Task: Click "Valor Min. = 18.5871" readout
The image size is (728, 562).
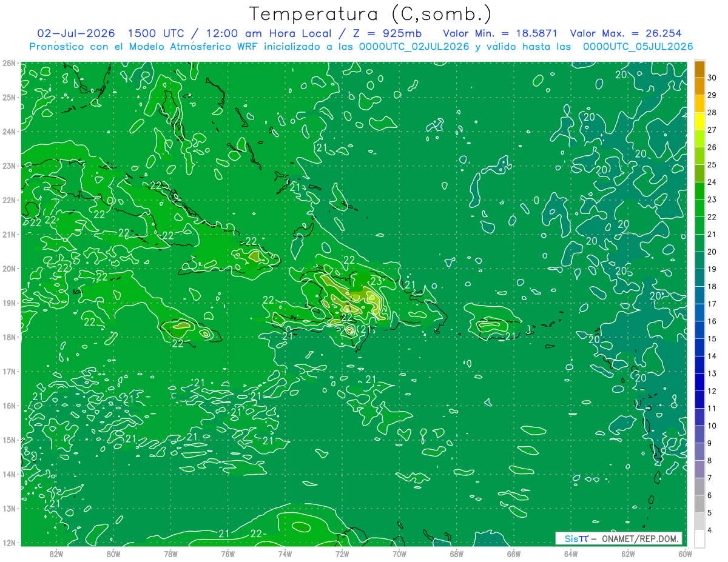Action: coord(500,33)
